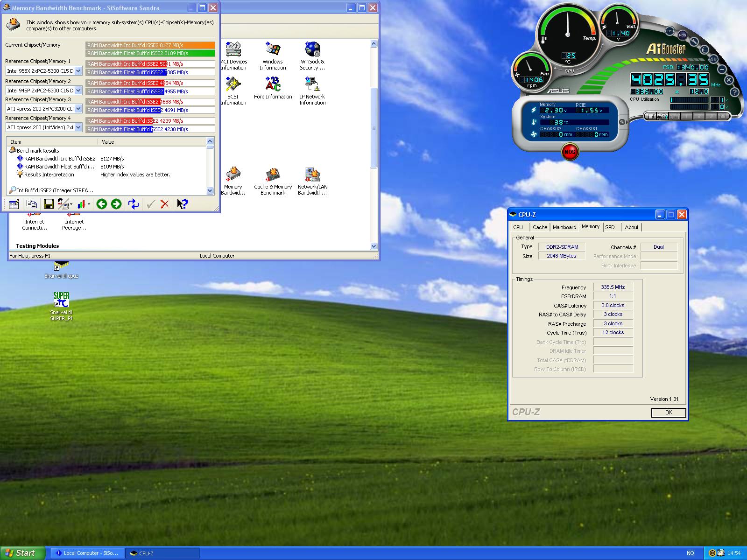
Task: Click the NO language indicator on taskbar
Action: 691,553
